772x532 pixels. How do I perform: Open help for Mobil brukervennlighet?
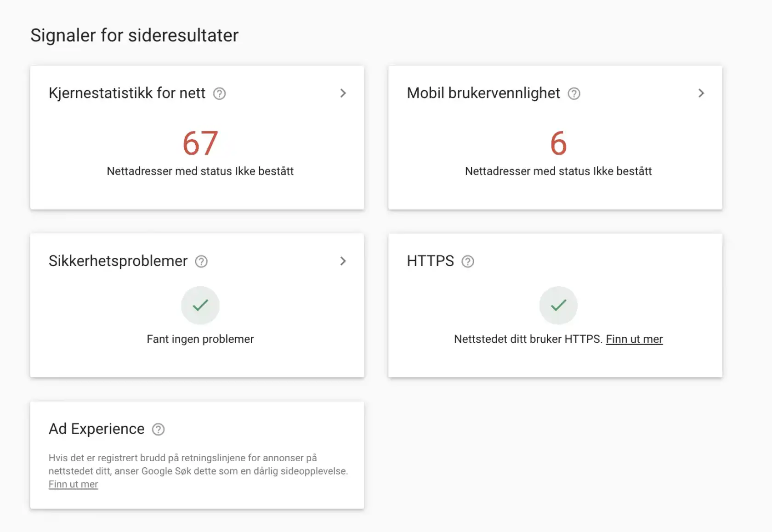click(573, 93)
